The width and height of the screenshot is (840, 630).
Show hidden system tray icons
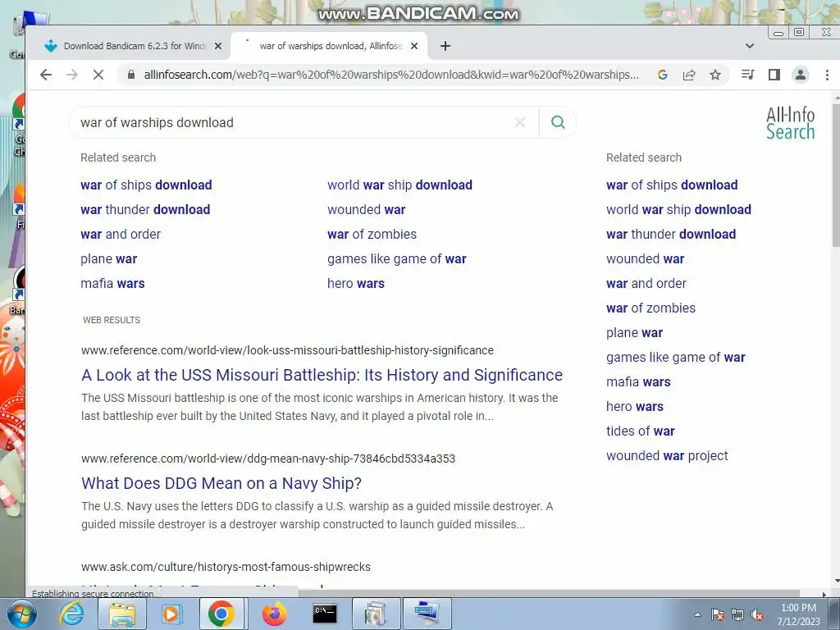697,615
